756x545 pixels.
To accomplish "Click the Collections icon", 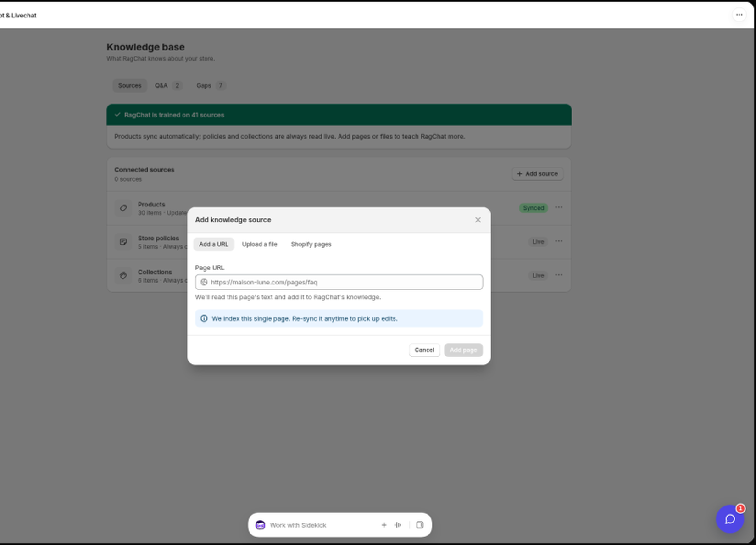I will click(x=123, y=276).
